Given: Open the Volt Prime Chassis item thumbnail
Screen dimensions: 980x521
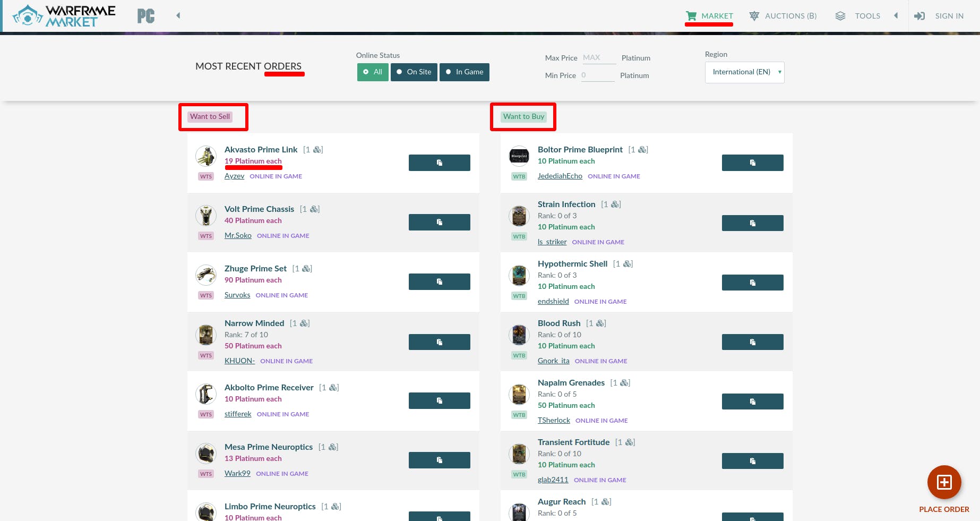Looking at the screenshot, I should click(x=206, y=216).
